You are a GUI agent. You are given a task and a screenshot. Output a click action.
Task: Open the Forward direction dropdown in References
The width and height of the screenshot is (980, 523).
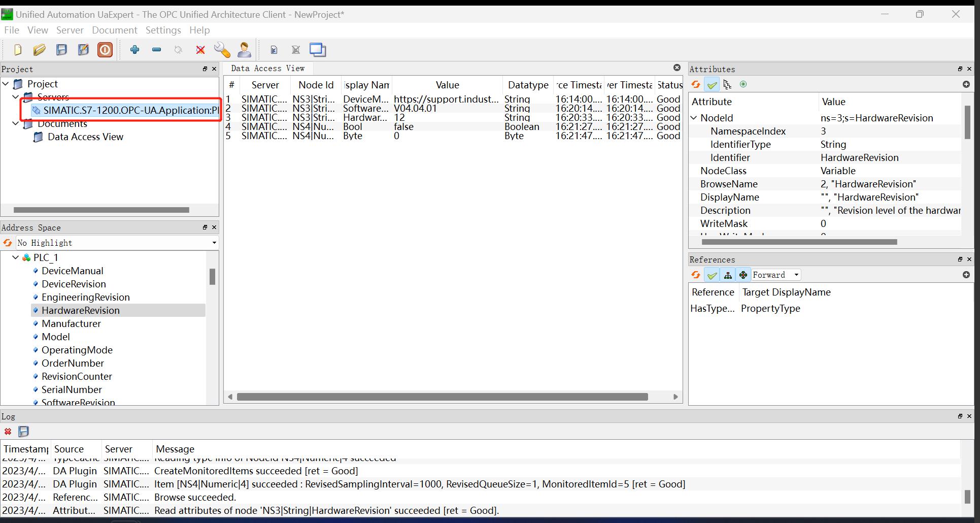775,275
